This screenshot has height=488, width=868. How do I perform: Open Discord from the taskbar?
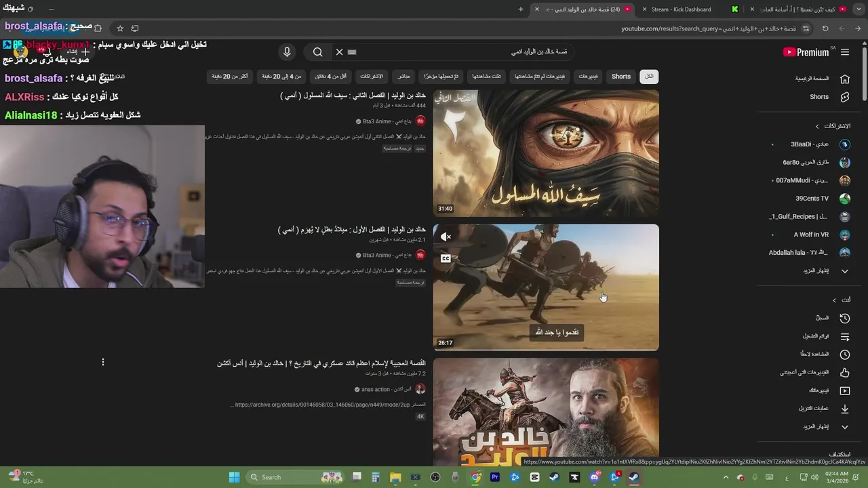point(595,477)
